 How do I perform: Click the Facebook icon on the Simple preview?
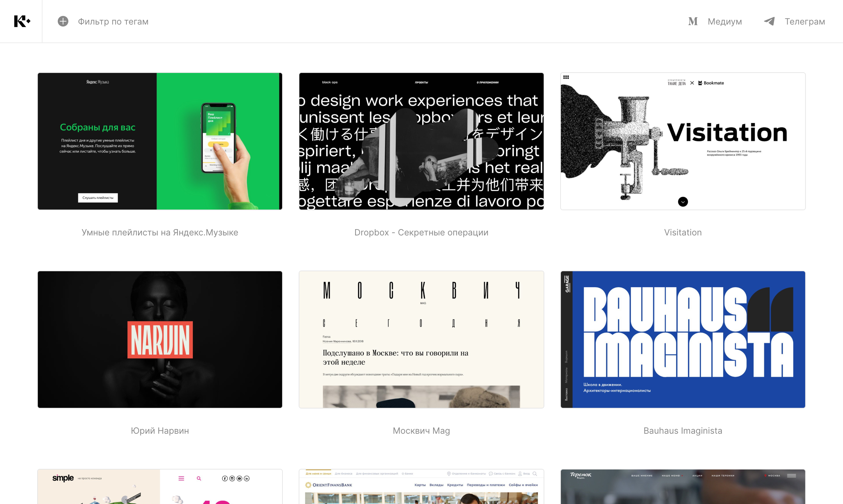tap(225, 479)
